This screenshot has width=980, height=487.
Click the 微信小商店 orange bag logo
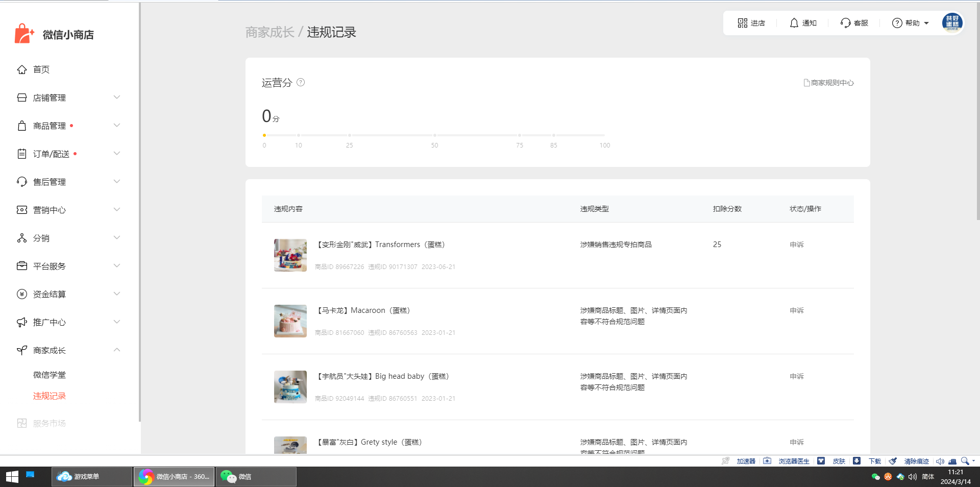24,34
